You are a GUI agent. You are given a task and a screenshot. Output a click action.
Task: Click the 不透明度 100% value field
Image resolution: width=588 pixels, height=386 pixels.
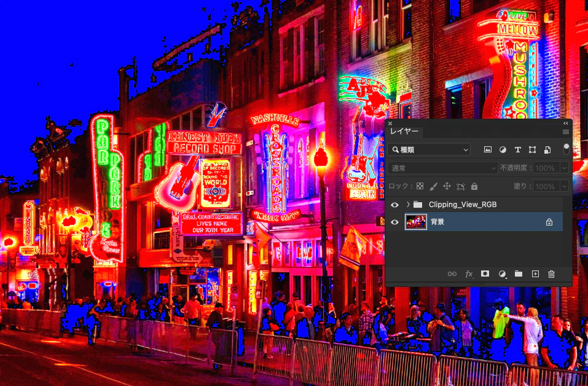coord(546,168)
